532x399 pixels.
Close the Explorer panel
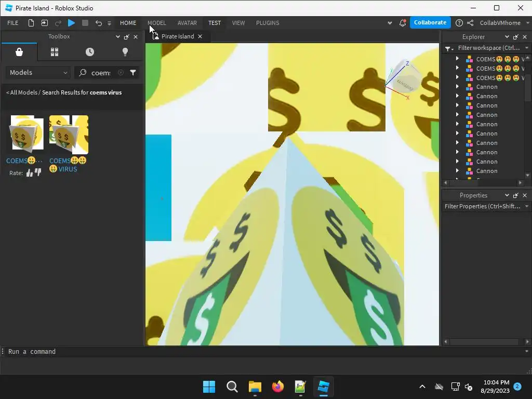[x=525, y=37]
